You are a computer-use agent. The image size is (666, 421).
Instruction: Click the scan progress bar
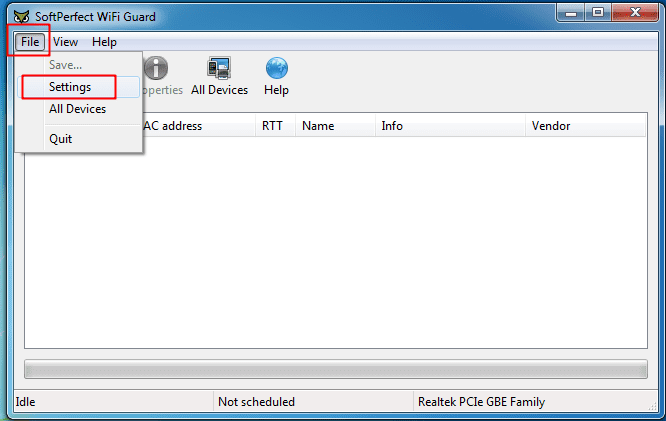[x=336, y=369]
